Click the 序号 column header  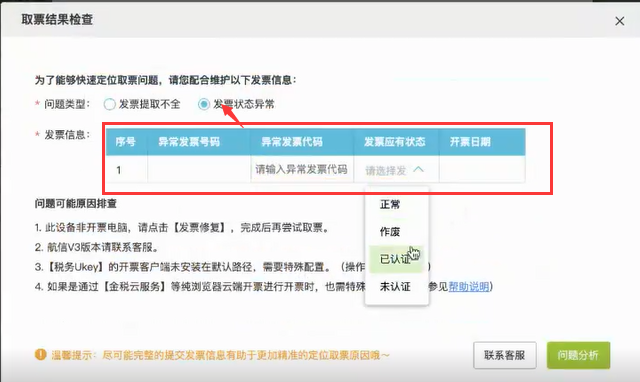[127, 142]
